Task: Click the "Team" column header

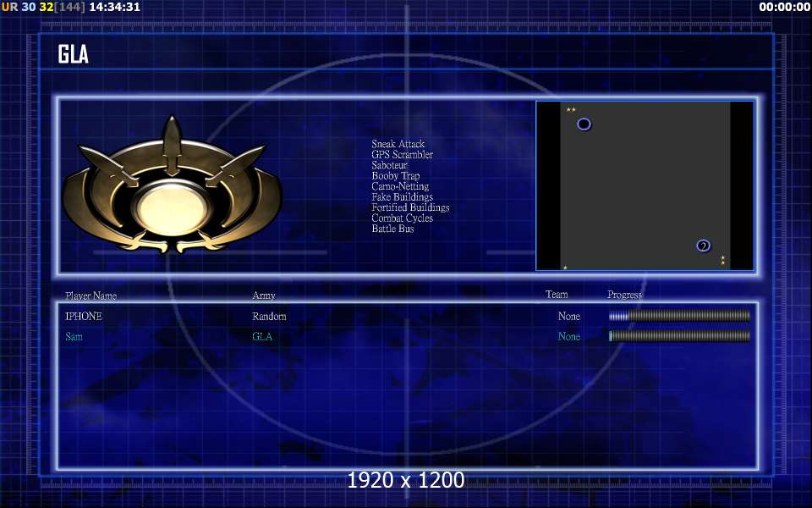Action: pos(557,294)
